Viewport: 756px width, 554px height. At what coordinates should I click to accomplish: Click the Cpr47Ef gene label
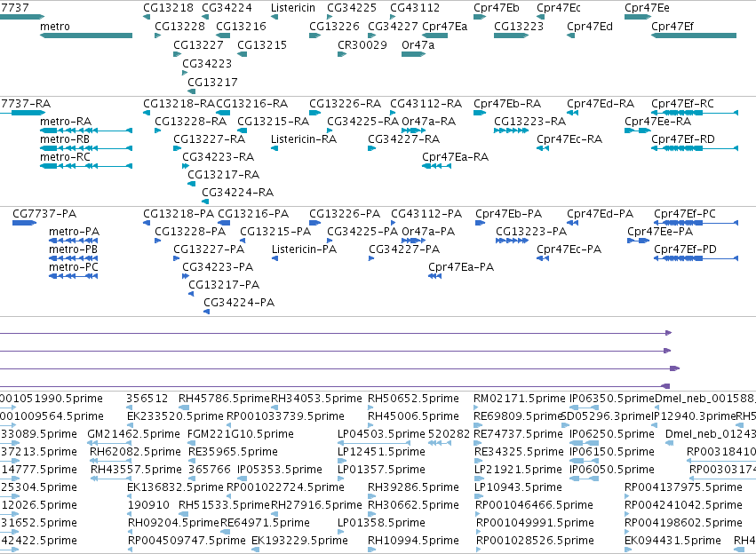pos(672,27)
